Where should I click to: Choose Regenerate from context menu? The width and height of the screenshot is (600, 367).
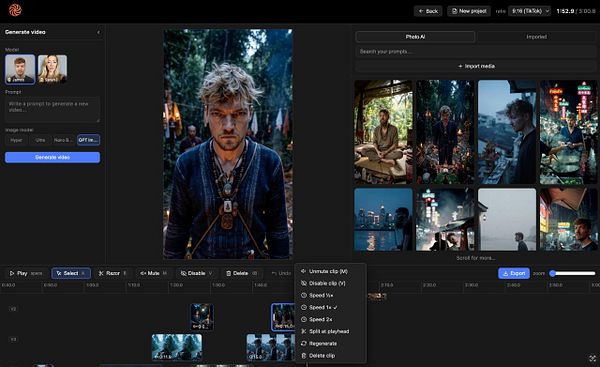(x=331, y=344)
